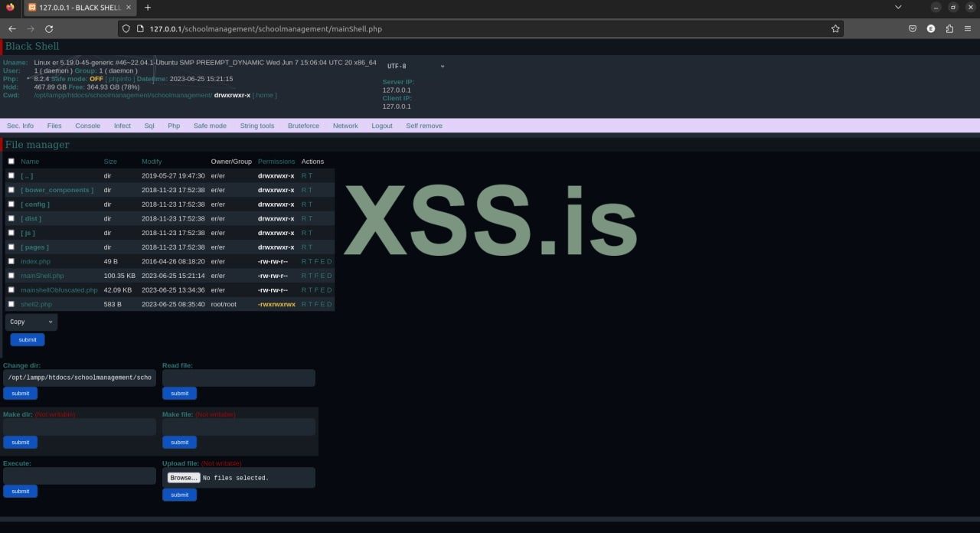Screen dimensions: 980x533
Task: Click the F action for shell2.php
Action: [x=317, y=304]
